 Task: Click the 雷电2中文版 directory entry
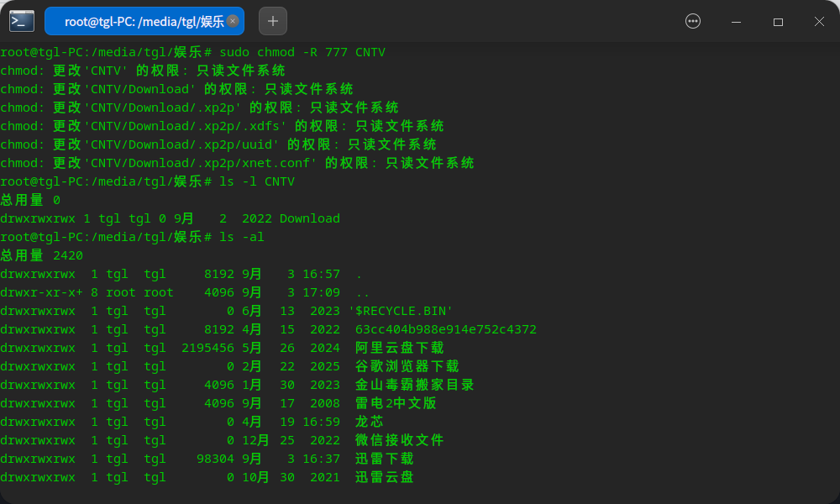tap(396, 403)
